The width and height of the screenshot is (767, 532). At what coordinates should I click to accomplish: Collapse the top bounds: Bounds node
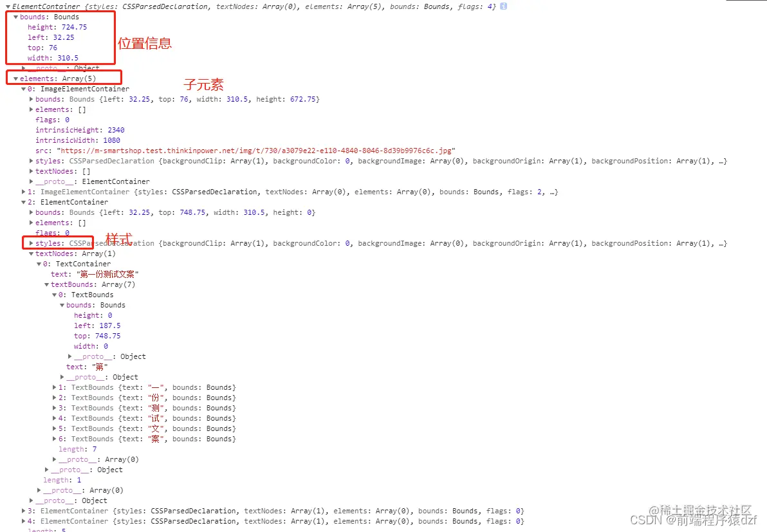(15, 17)
